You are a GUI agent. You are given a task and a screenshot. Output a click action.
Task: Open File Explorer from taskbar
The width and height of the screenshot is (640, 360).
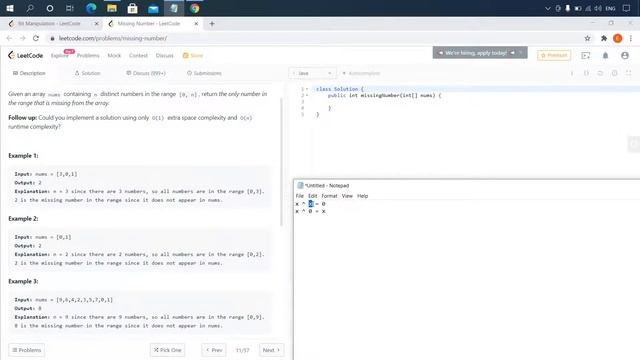coord(112,8)
